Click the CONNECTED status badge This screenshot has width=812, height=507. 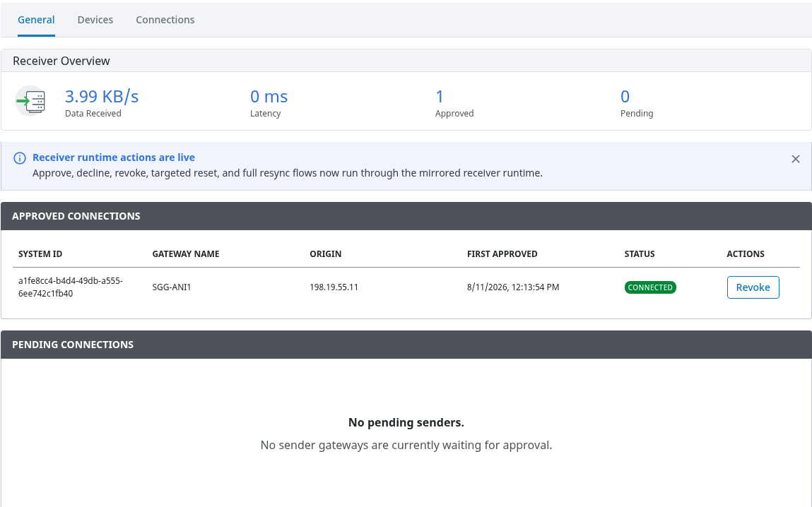tap(650, 287)
